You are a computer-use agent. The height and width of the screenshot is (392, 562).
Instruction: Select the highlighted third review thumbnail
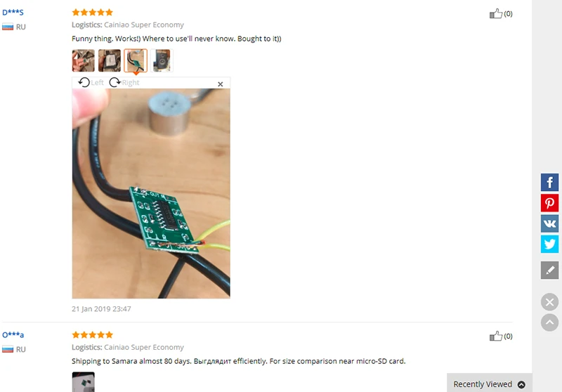pyautogui.click(x=136, y=60)
